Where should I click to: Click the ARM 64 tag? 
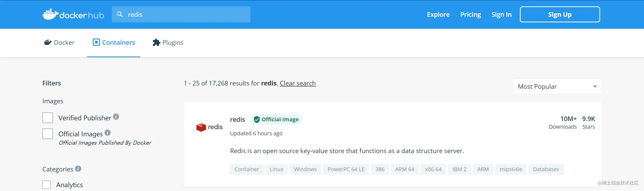pyautogui.click(x=405, y=169)
